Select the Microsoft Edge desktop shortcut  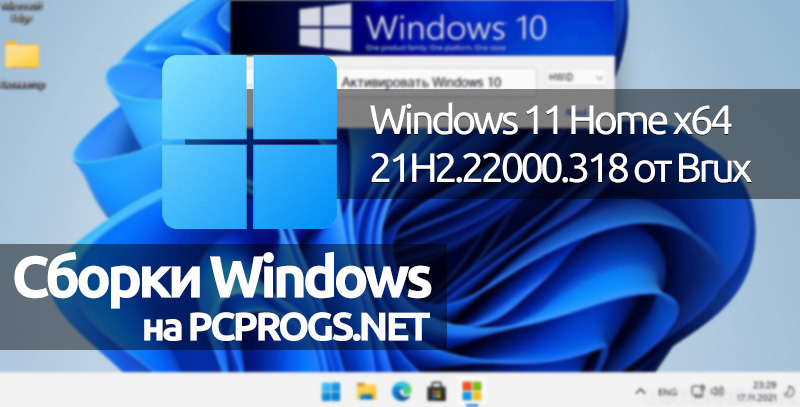[20, 12]
